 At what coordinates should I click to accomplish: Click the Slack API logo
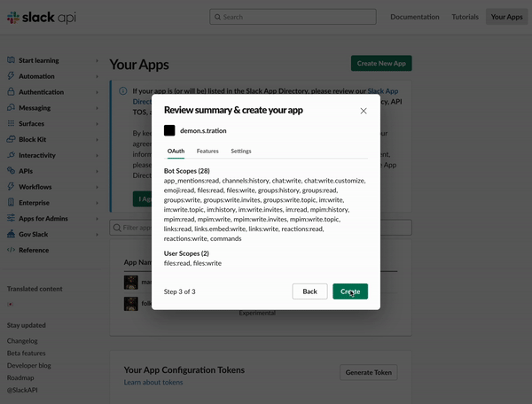(42, 17)
